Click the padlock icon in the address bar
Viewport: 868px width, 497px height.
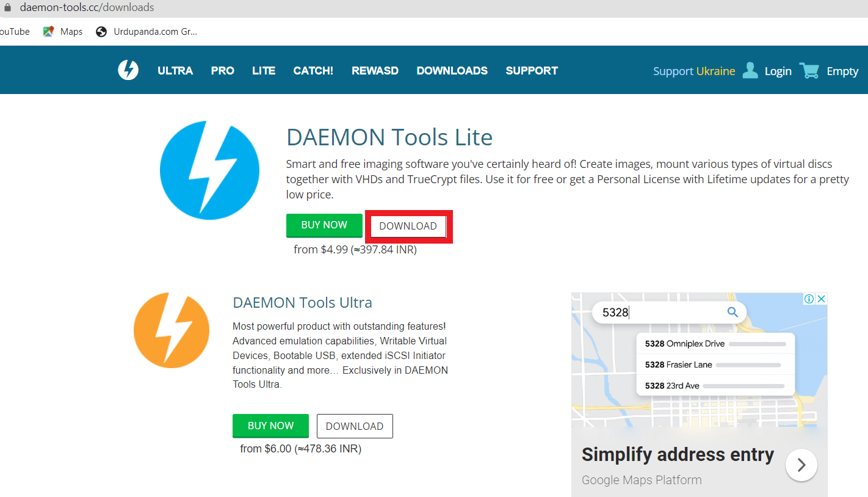click(6, 7)
